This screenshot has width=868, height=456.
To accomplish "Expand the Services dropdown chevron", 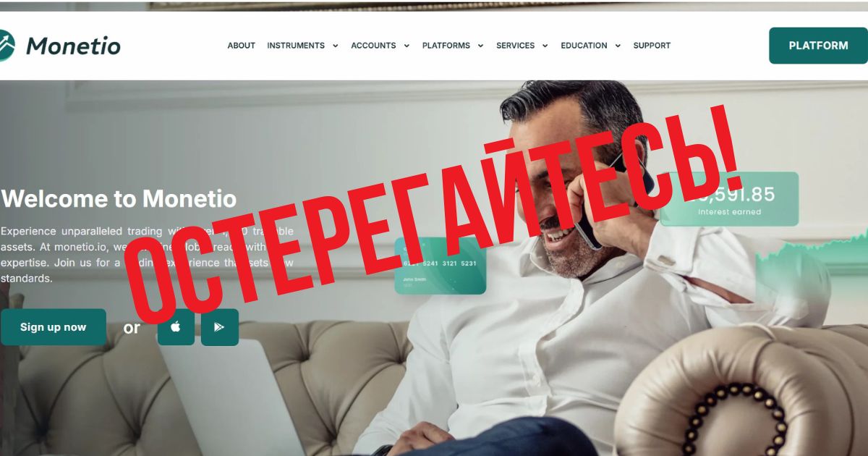I will tap(545, 46).
